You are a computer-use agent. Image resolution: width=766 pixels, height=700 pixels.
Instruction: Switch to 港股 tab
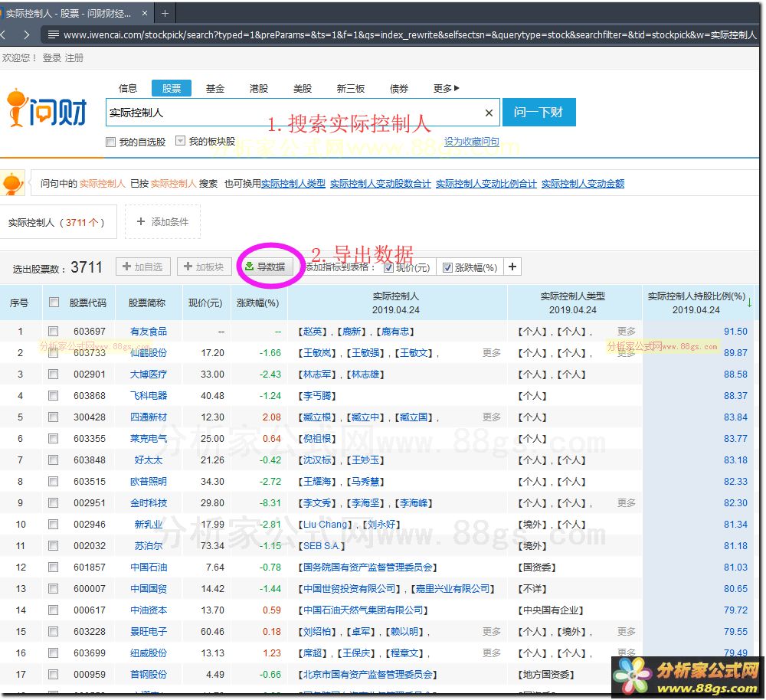(x=259, y=88)
